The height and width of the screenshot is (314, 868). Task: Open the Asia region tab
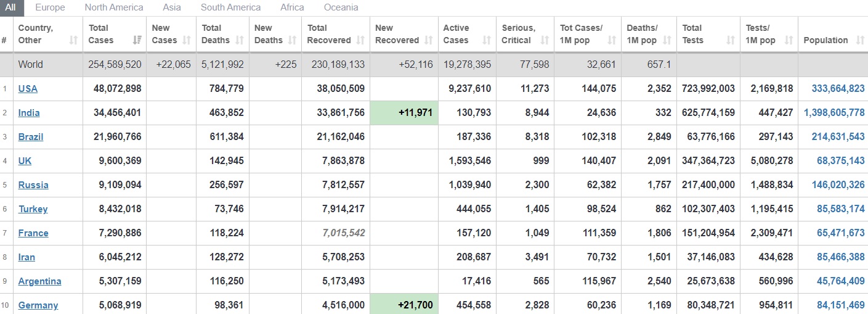pos(172,7)
